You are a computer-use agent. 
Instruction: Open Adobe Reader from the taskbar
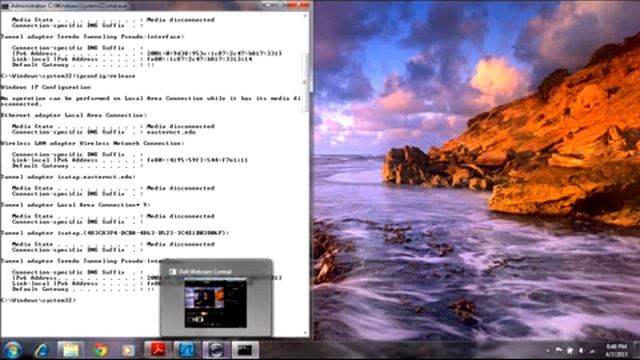158,350
